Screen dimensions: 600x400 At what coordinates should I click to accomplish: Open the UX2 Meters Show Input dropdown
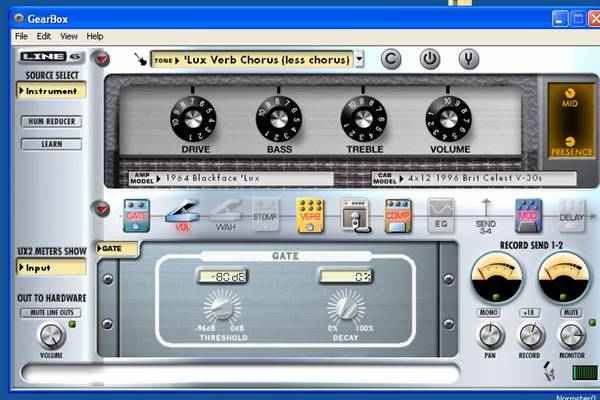pos(51,267)
